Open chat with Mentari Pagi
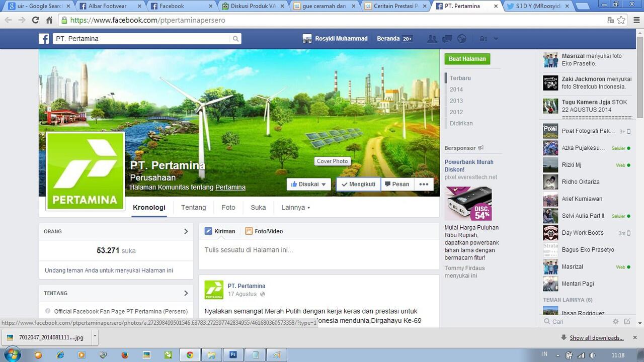644x362 pixels. pyautogui.click(x=586, y=284)
